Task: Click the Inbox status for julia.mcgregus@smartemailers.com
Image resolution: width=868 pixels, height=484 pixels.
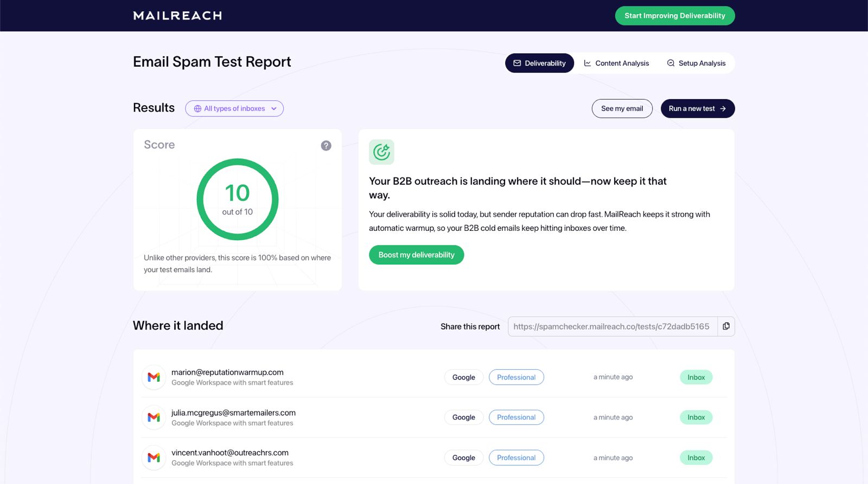Action: pos(696,417)
